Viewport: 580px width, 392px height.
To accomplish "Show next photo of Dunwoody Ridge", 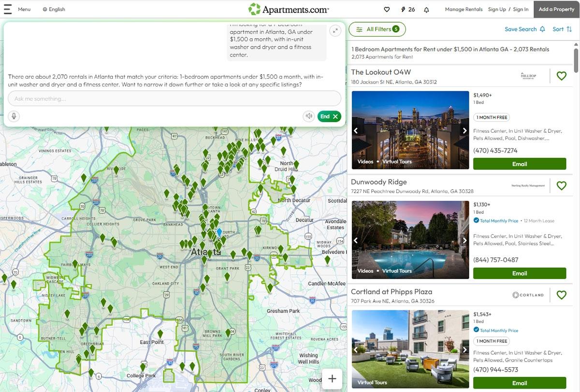I will coord(465,240).
